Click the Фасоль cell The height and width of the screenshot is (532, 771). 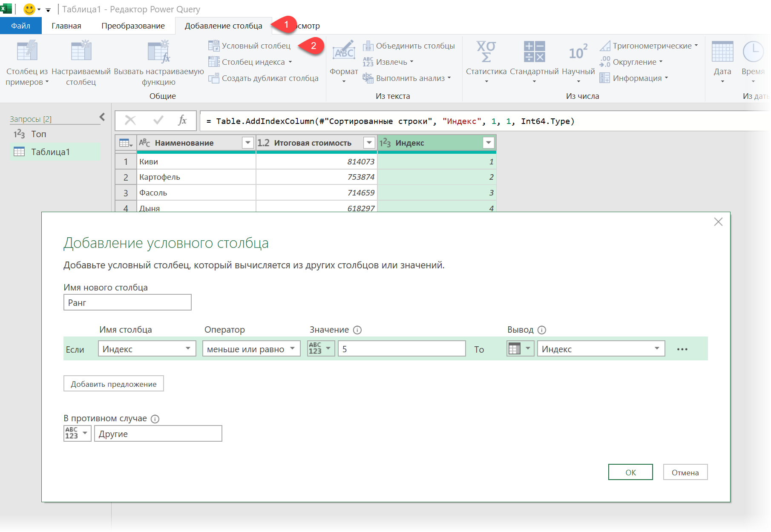click(196, 193)
